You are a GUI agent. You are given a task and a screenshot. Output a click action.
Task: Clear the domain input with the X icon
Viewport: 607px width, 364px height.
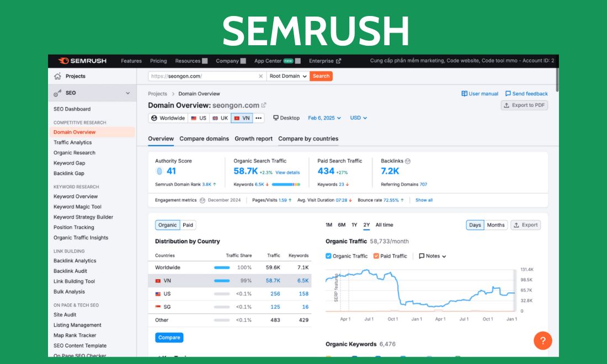(261, 76)
